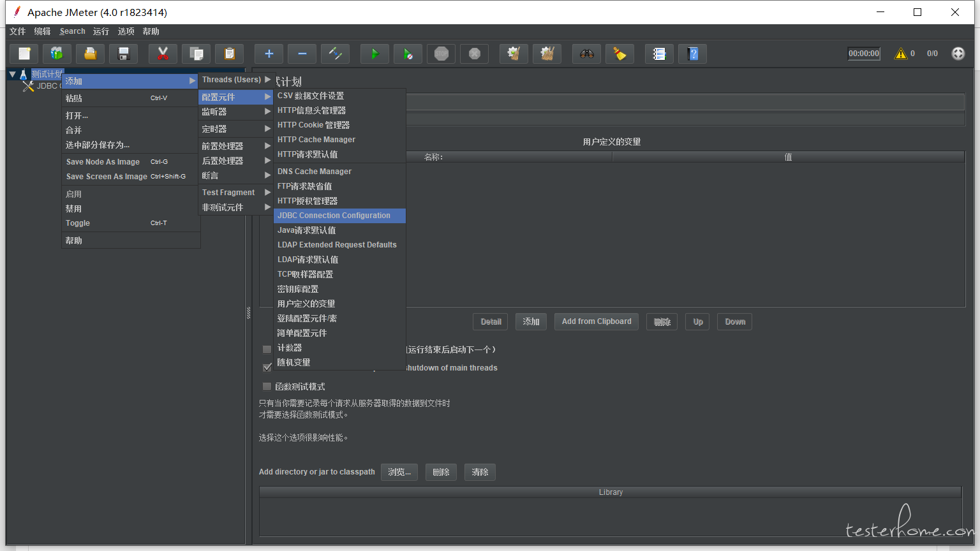Expand the pre-processors (前置处理器) submenu
Viewport: 980px width, 551px height.
coord(236,146)
